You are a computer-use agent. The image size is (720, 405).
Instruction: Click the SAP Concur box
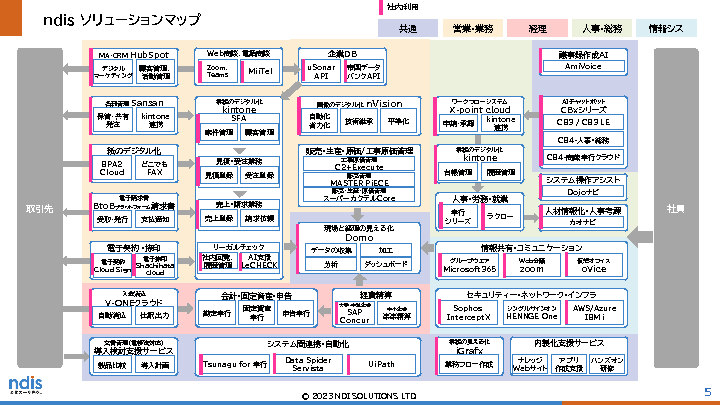pos(354,315)
